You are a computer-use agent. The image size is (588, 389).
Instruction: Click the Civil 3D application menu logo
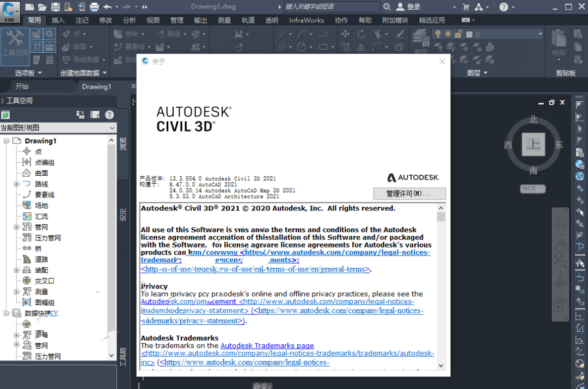10,11
